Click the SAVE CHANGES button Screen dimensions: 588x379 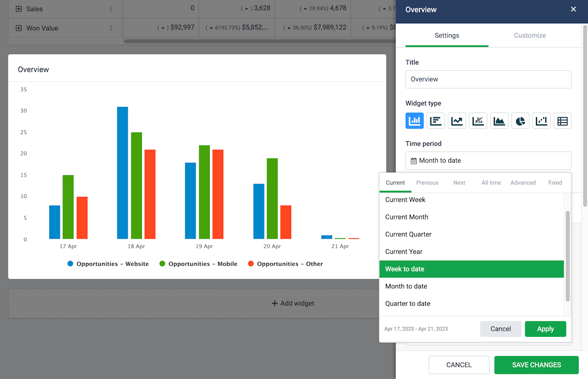coord(536,365)
